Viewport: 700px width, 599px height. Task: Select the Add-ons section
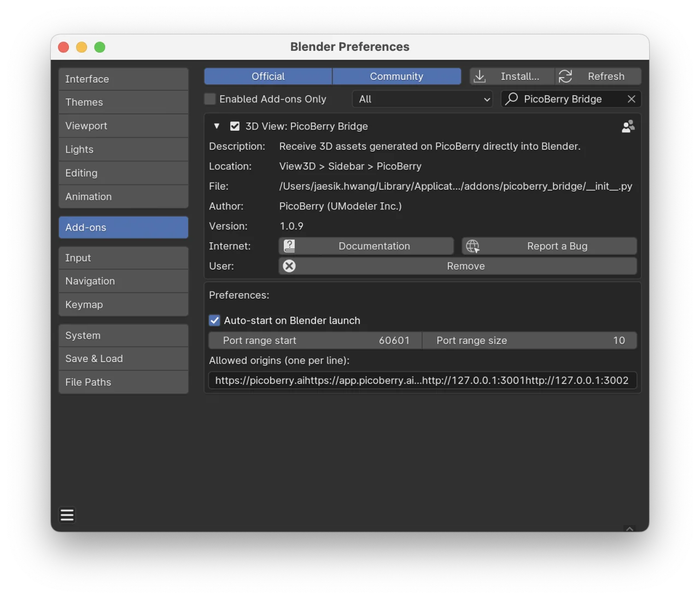click(x=124, y=228)
